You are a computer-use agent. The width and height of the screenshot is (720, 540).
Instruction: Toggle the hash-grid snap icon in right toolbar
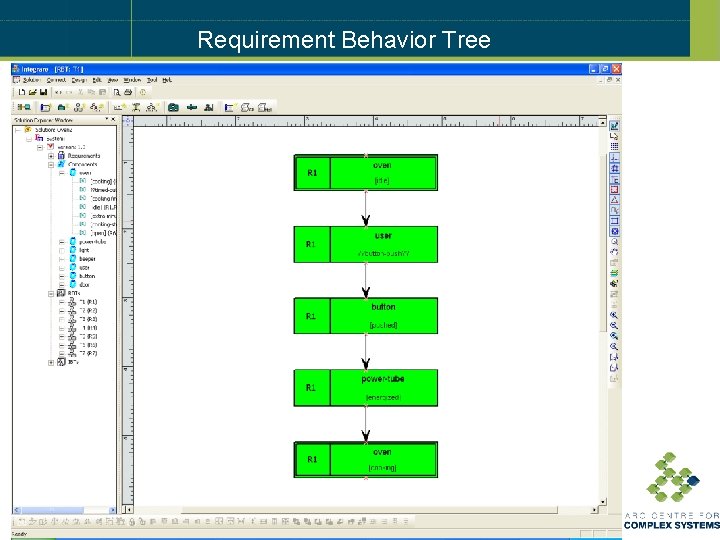[x=614, y=169]
